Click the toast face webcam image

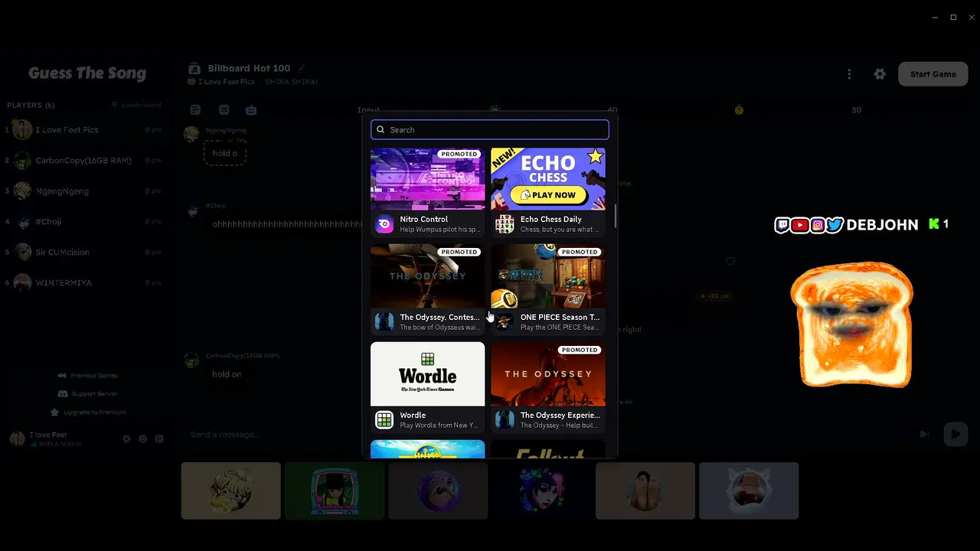(x=851, y=324)
